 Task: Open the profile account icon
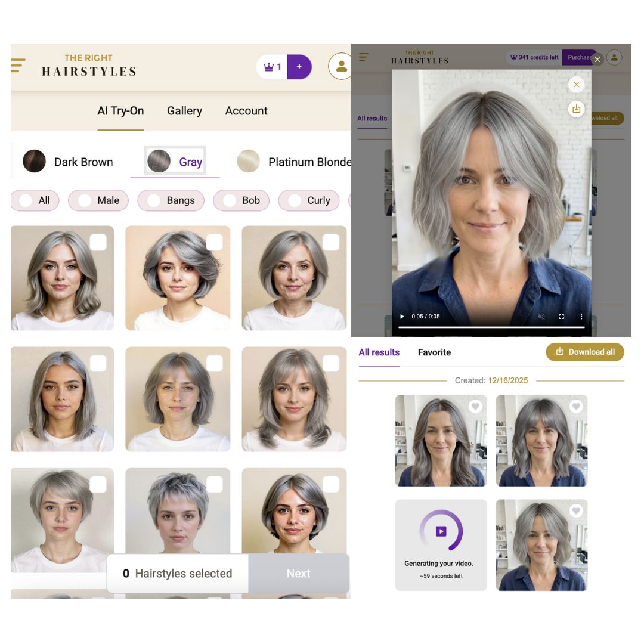click(341, 67)
